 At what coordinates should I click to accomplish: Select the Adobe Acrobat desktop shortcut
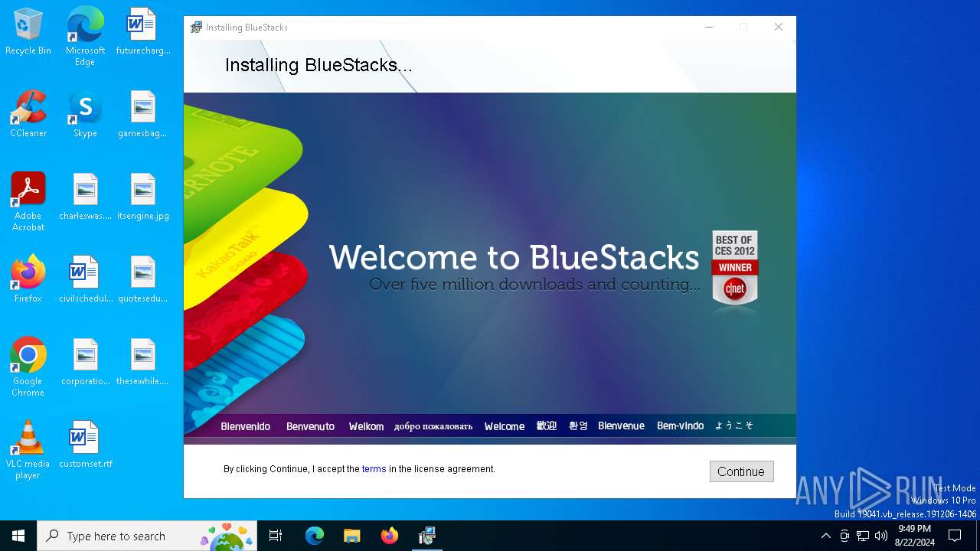[28, 201]
